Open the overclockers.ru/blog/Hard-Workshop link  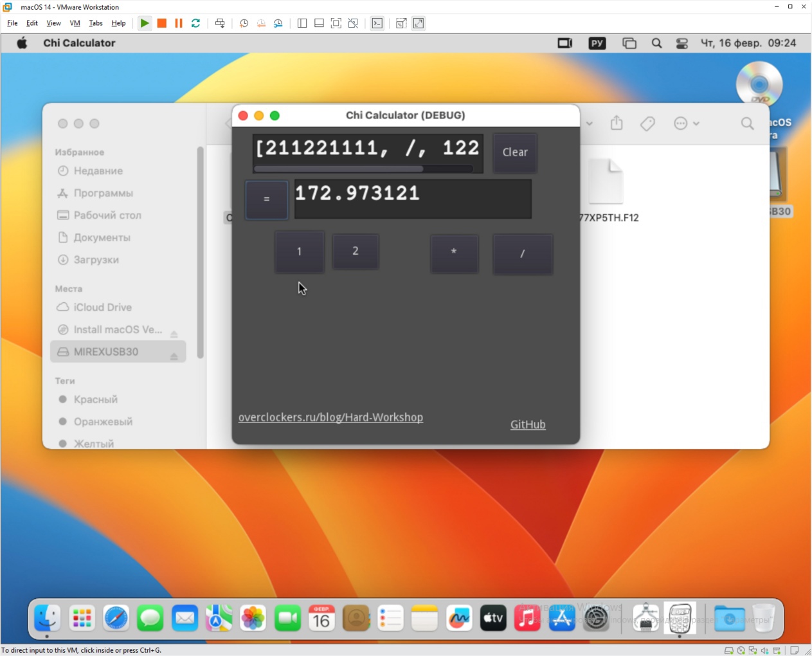(330, 417)
